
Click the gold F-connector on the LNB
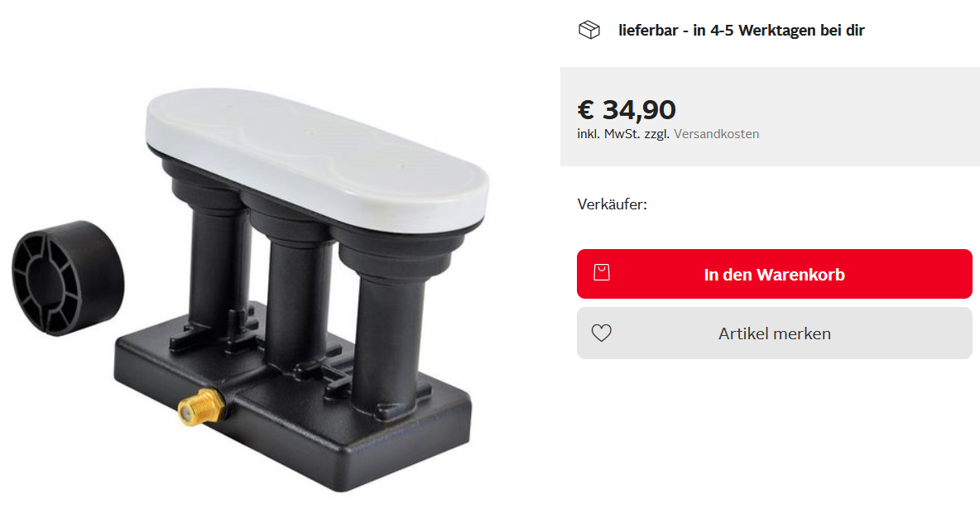(x=201, y=405)
